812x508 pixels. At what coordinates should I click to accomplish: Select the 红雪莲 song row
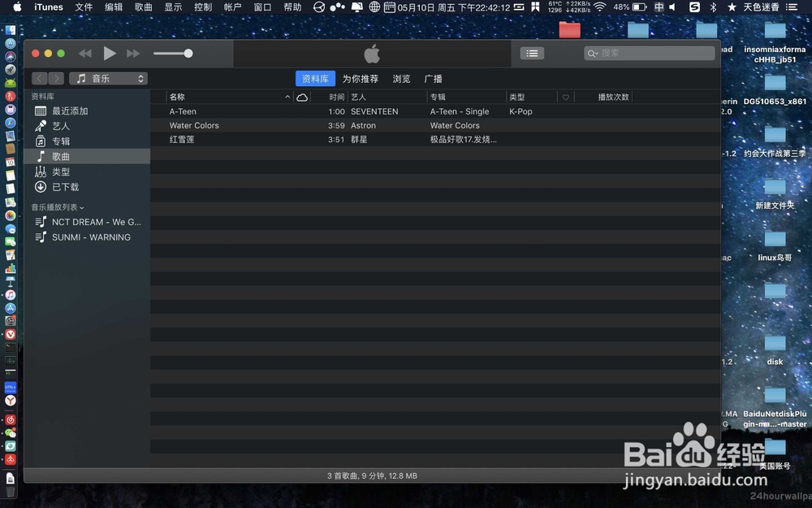[435, 140]
